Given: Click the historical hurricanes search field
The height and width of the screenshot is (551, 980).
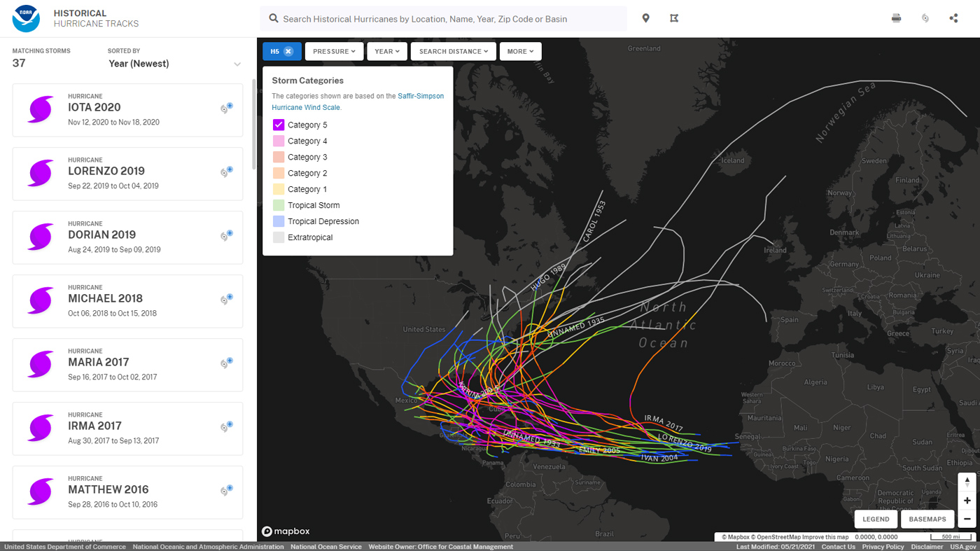Looking at the screenshot, I should (448, 19).
